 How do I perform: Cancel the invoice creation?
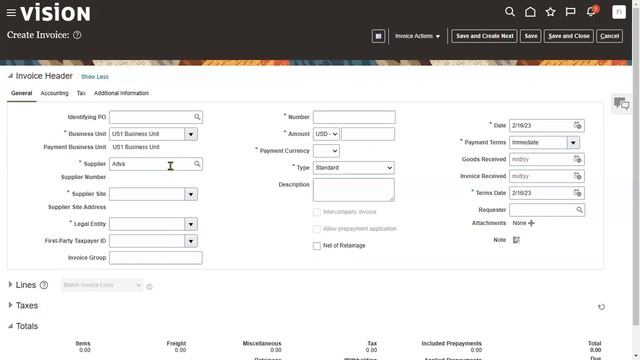(609, 36)
